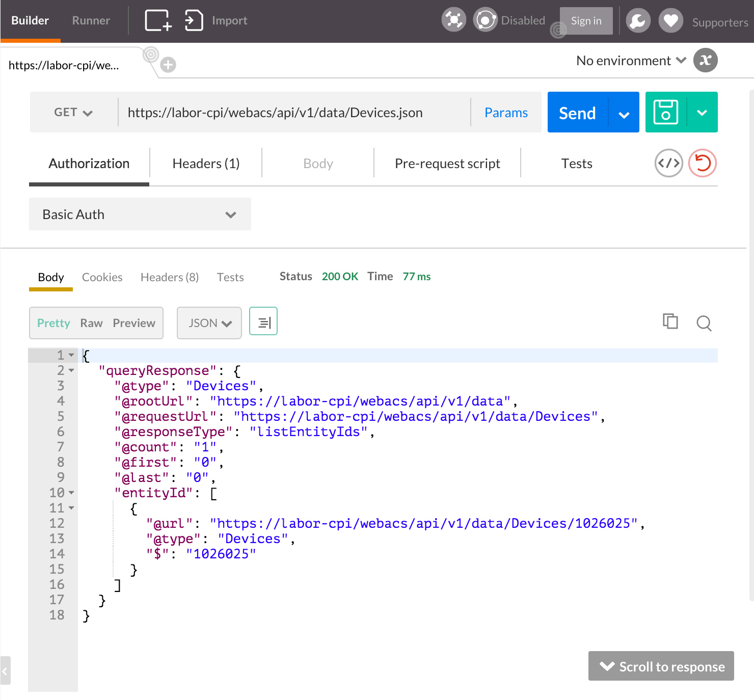Click inside the request URL field

(295, 112)
